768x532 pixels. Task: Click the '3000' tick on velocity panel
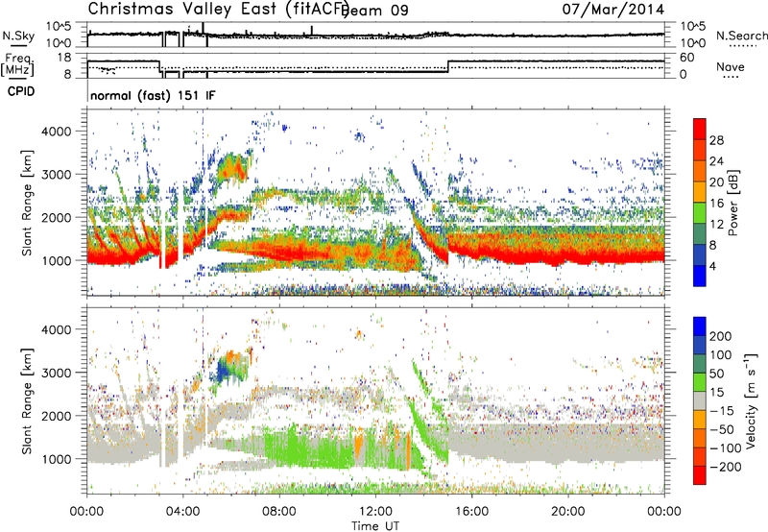click(x=56, y=373)
